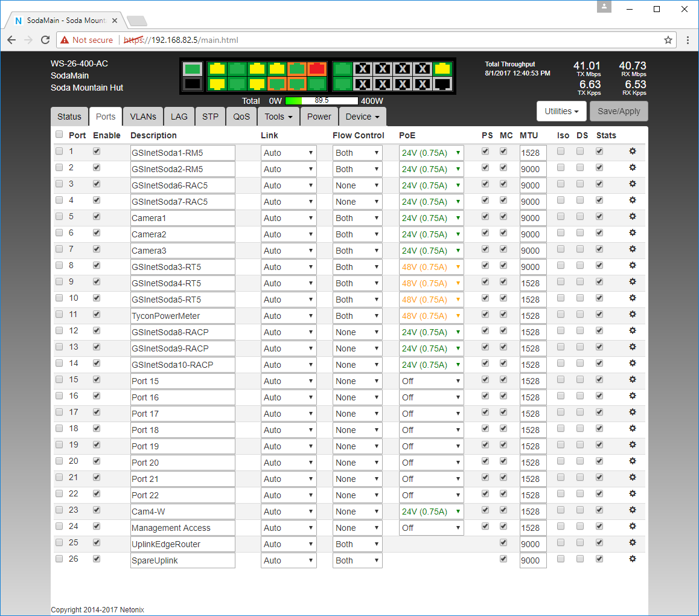699x616 pixels.
Task: Click gear icon for UplinkEdgeRouter row
Action: (633, 543)
